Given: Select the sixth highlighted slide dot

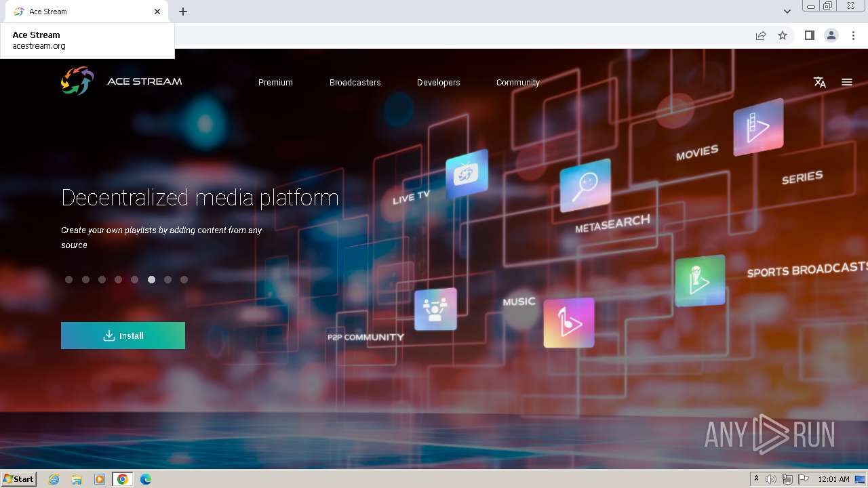Looking at the screenshot, I should tap(151, 279).
